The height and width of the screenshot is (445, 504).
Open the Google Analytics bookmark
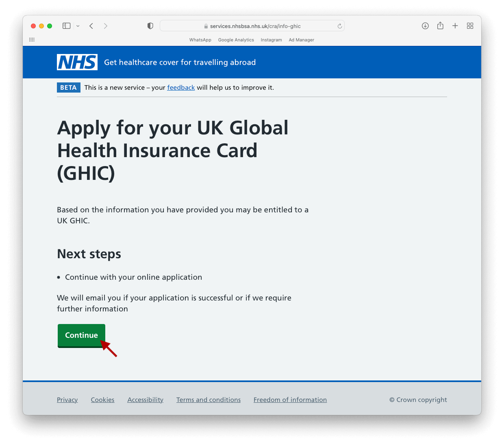pos(236,40)
